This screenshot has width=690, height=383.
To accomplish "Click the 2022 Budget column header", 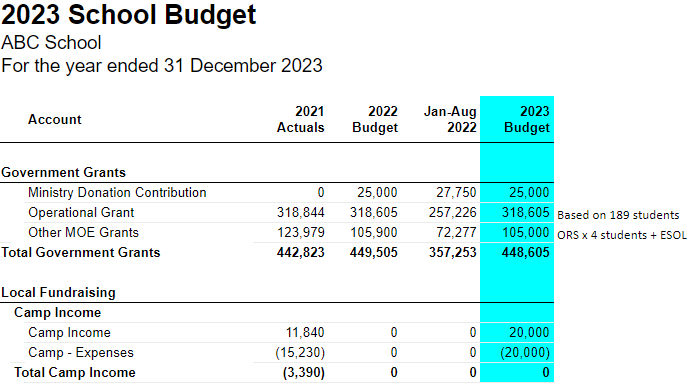I will (x=375, y=119).
